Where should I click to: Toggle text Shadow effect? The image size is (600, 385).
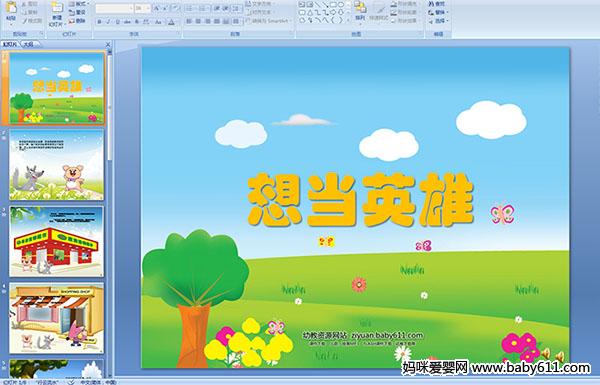[x=137, y=22]
